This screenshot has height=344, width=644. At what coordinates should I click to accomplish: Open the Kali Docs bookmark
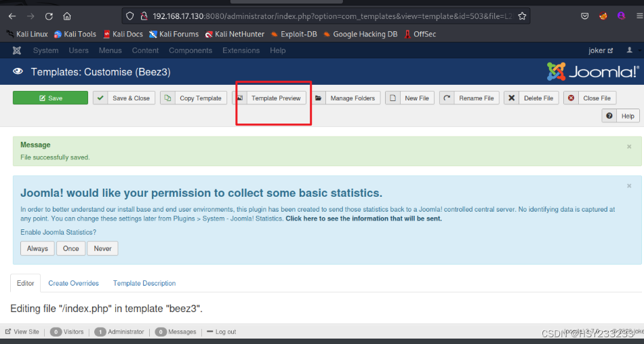click(x=123, y=34)
